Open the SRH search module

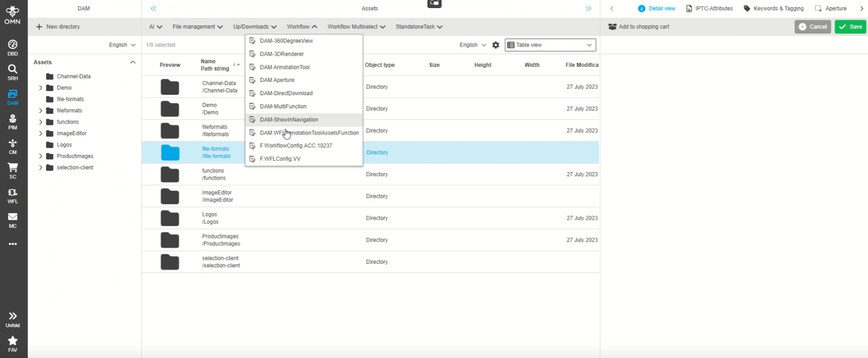coord(13,72)
